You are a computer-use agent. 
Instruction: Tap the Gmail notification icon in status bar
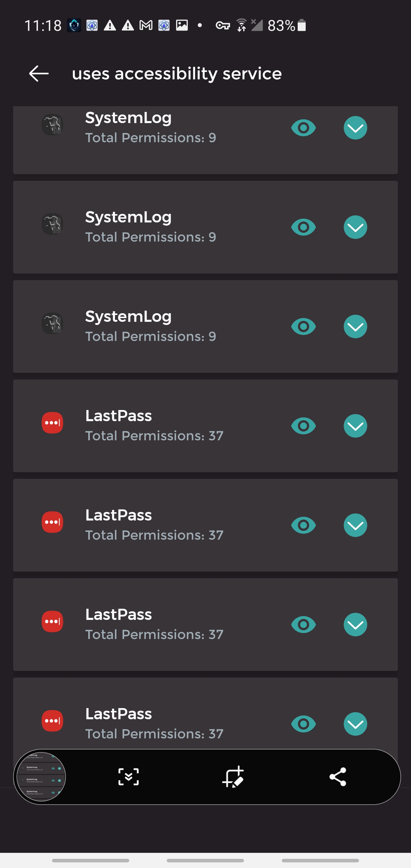[146, 25]
